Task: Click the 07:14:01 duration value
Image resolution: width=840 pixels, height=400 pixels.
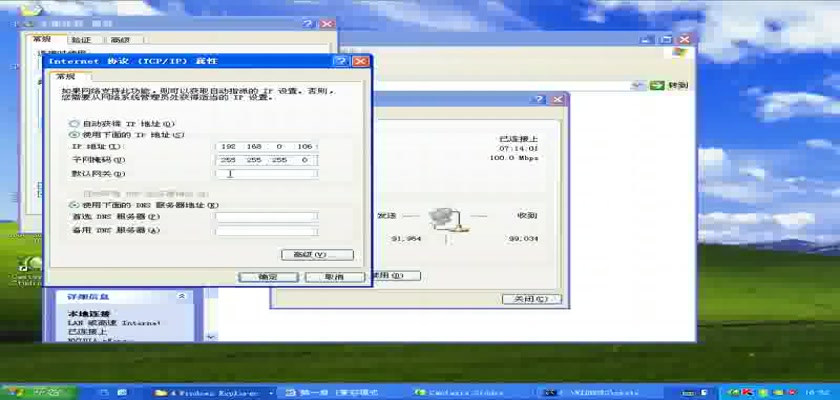Action: 519,148
